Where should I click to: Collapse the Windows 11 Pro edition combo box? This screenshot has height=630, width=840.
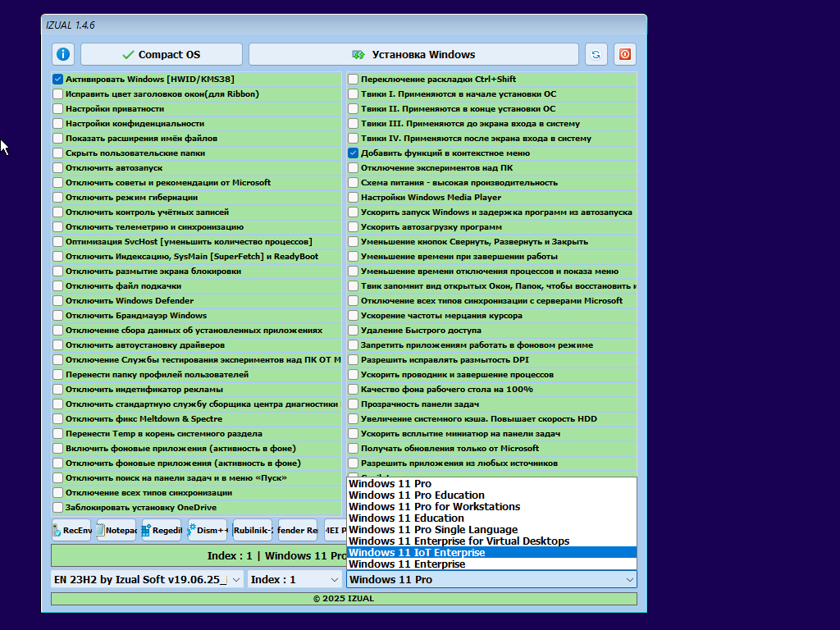(492, 580)
